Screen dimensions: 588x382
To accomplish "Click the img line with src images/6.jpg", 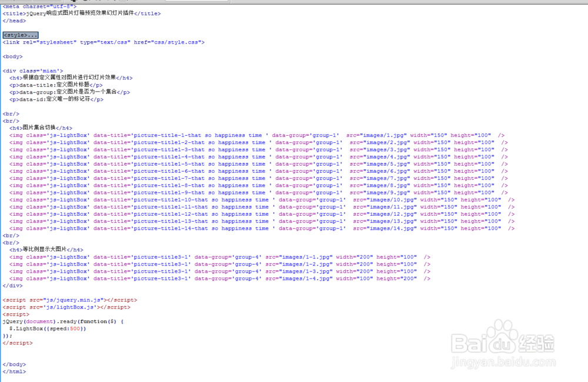I will click(259, 170).
